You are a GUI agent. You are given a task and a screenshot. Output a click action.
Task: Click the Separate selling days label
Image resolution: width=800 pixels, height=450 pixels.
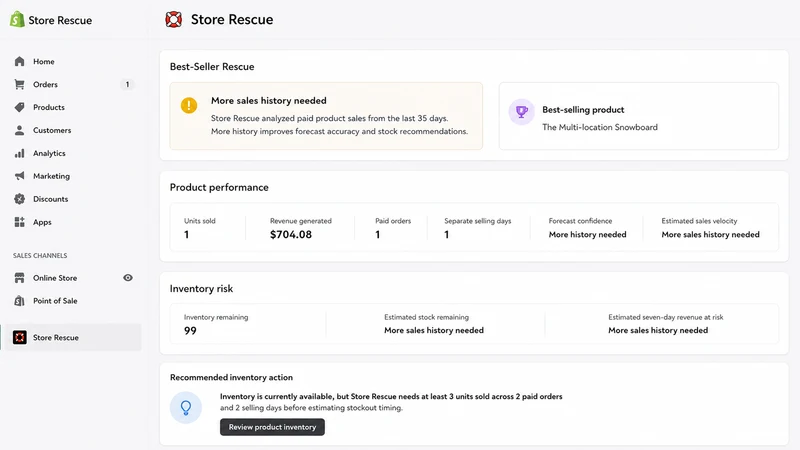tap(478, 221)
